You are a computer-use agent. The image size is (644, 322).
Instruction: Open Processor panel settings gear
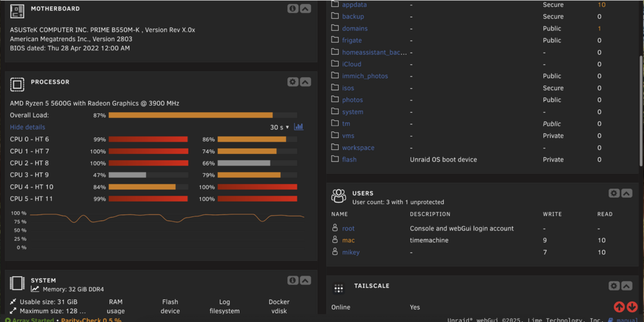292,82
